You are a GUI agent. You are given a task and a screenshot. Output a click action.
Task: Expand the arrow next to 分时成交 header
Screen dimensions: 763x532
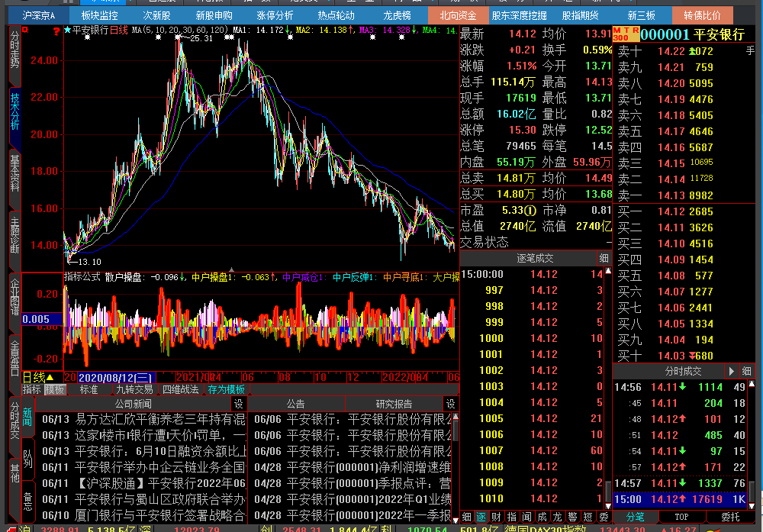[732, 372]
